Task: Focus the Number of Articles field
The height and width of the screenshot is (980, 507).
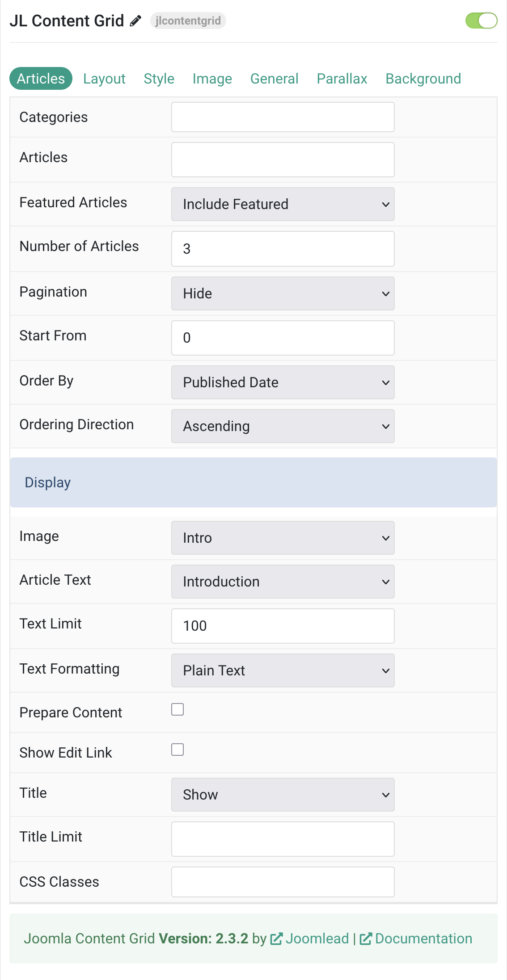Action: click(283, 249)
